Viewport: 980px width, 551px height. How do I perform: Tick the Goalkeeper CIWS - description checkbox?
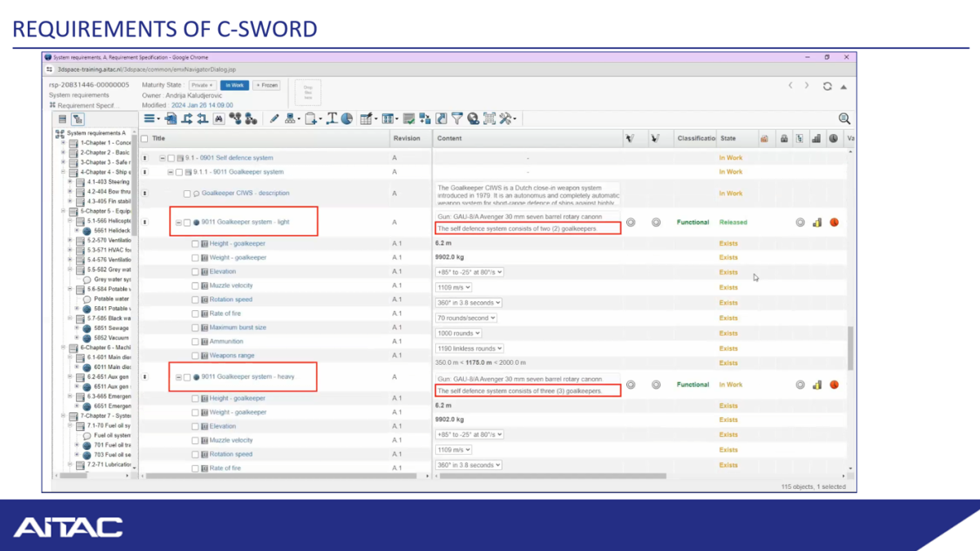pos(187,193)
